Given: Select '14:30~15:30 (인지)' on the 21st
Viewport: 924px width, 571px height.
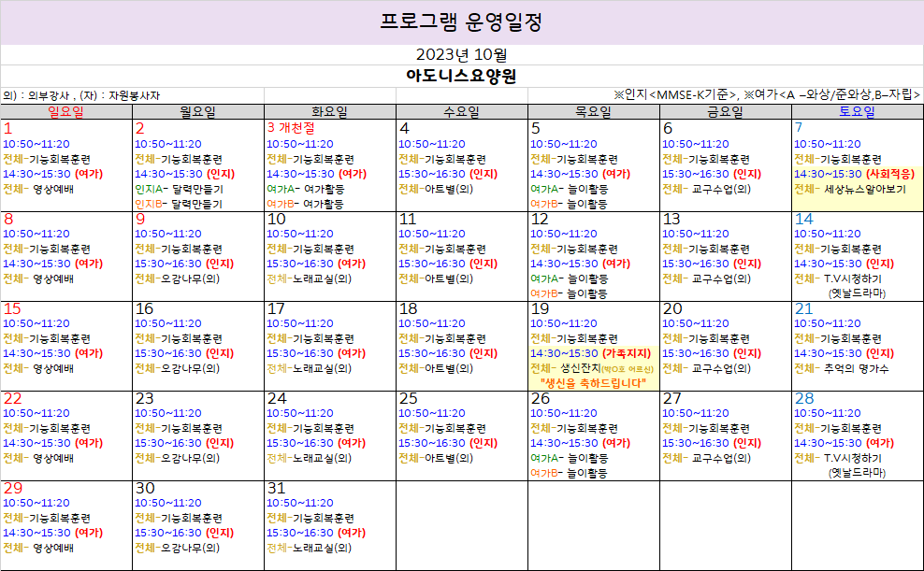Looking at the screenshot, I should [x=844, y=354].
